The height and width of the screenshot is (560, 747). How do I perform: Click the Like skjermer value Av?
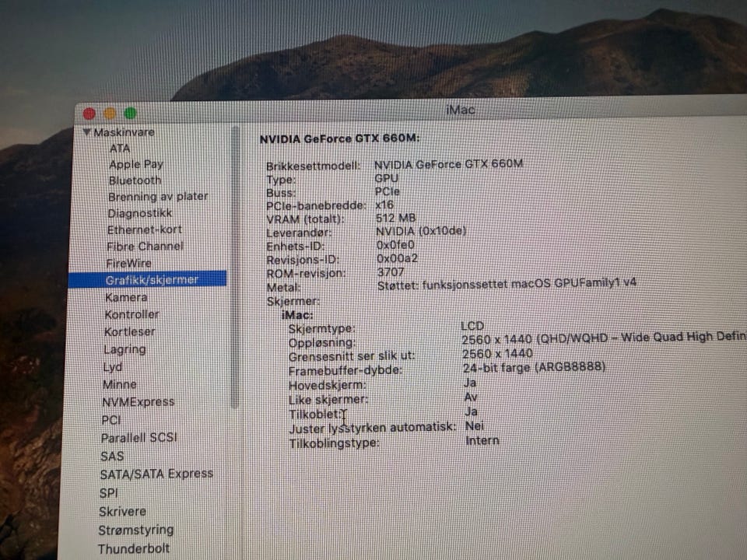pos(471,397)
